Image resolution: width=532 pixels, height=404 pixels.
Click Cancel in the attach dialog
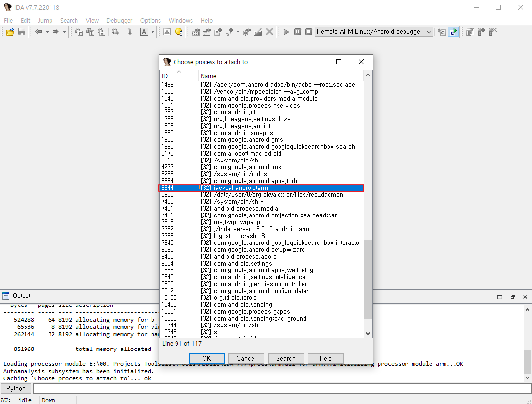[246, 358]
